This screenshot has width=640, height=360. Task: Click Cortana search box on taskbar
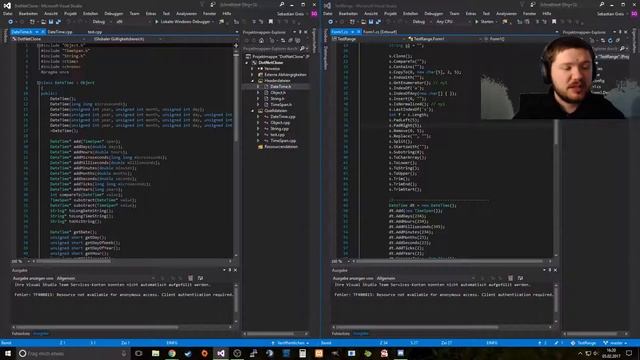coord(73,353)
